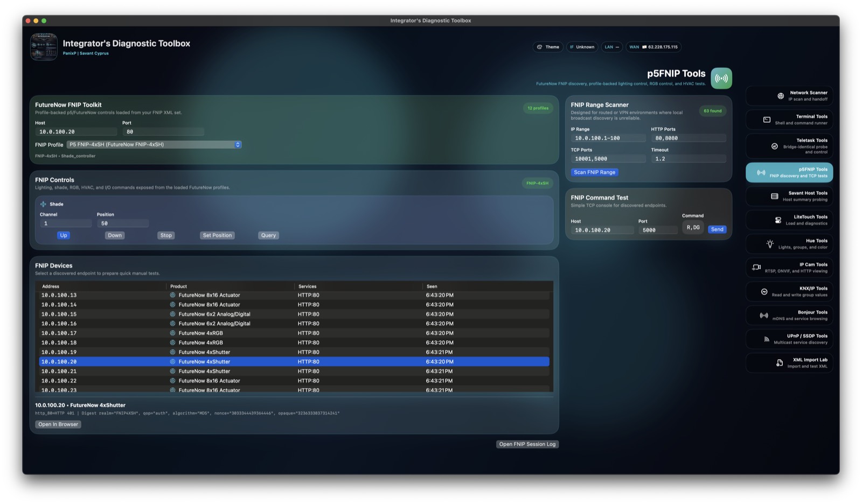This screenshot has width=862, height=504.
Task: Select the Network Scanner sidebar icon
Action: click(x=780, y=95)
